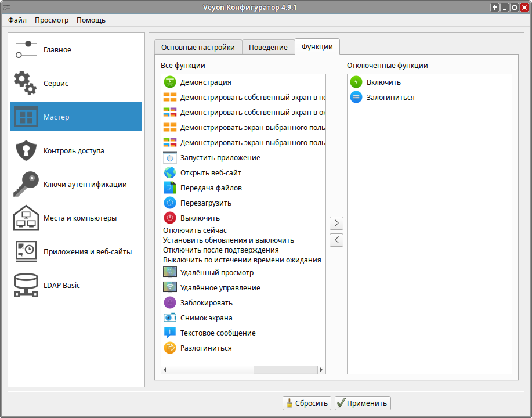Select the Удалённое управление icon

(x=170, y=287)
